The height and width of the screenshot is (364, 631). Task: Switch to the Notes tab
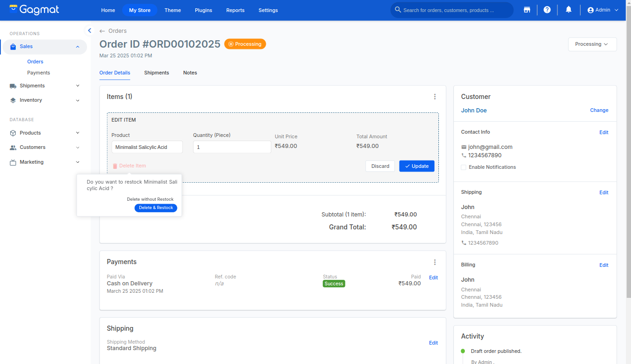190,73
